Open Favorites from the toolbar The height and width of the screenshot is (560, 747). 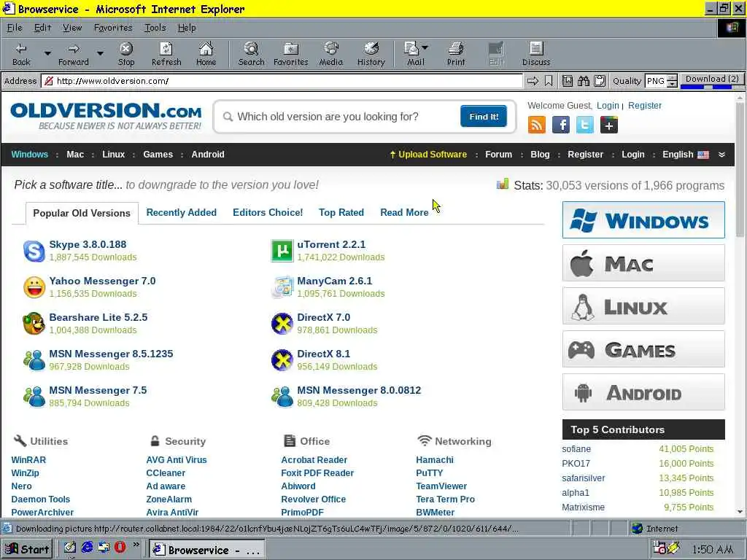pos(290,54)
